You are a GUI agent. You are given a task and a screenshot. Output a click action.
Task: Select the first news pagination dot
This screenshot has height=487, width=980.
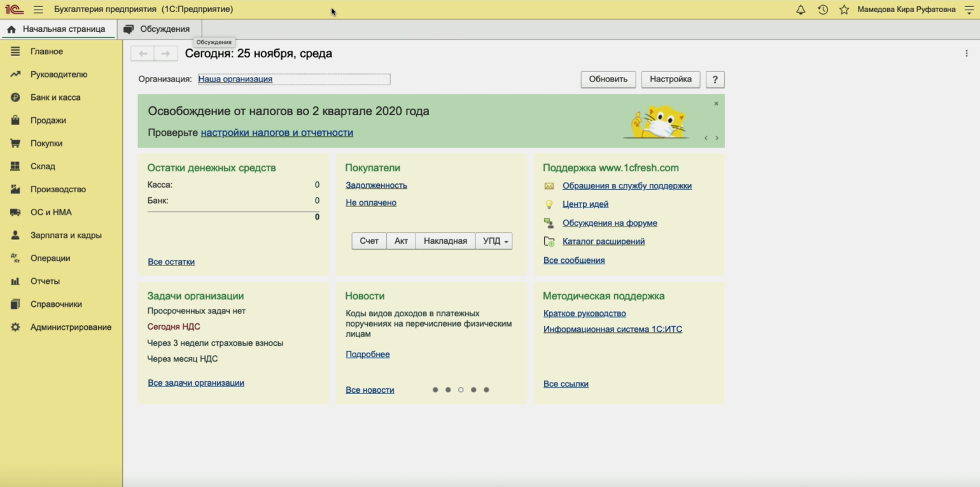coord(435,390)
